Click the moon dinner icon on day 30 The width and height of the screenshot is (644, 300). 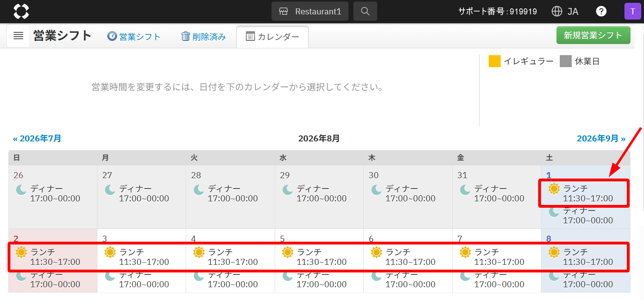coord(376,190)
